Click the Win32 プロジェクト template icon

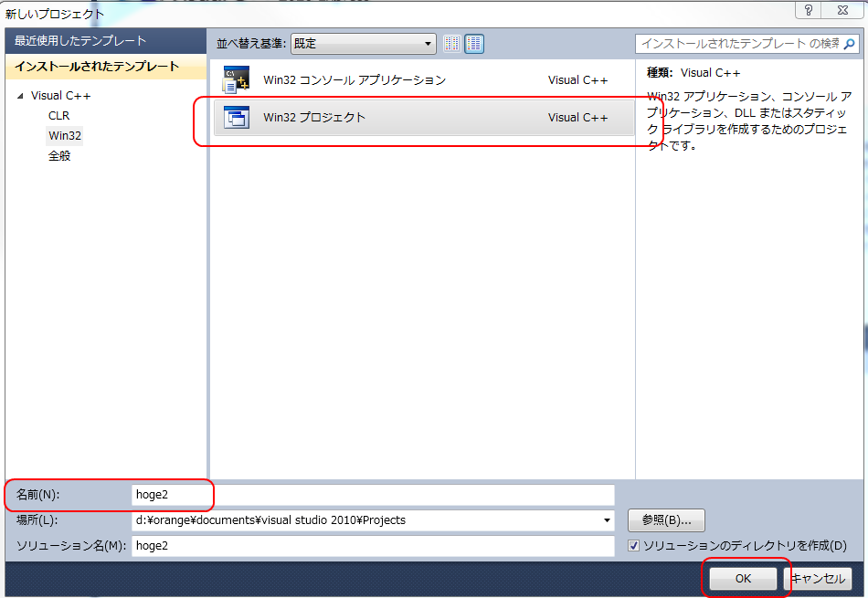(237, 118)
